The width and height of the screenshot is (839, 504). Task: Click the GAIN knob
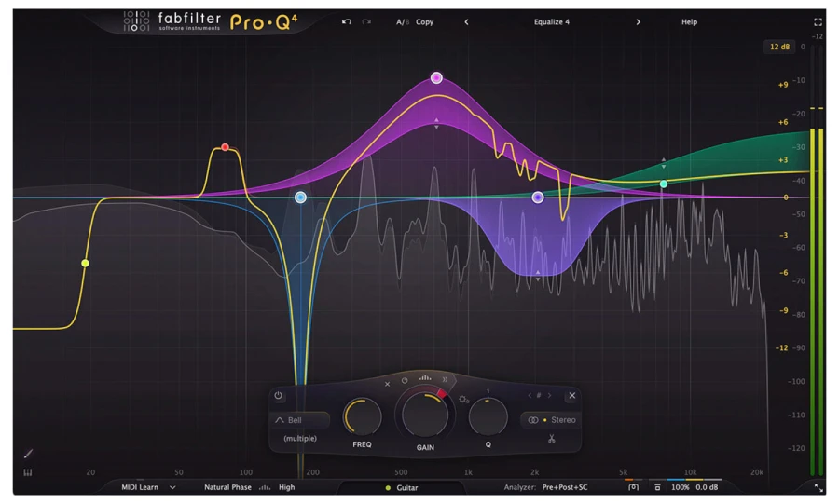[425, 415]
